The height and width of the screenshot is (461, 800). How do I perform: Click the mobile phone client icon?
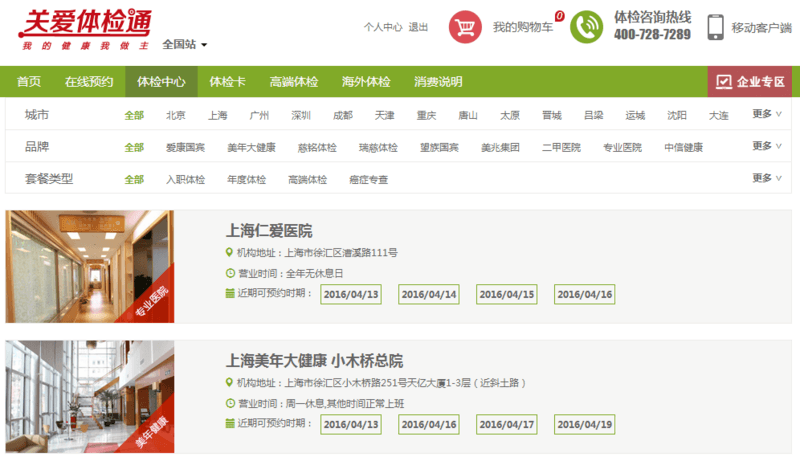coord(715,27)
